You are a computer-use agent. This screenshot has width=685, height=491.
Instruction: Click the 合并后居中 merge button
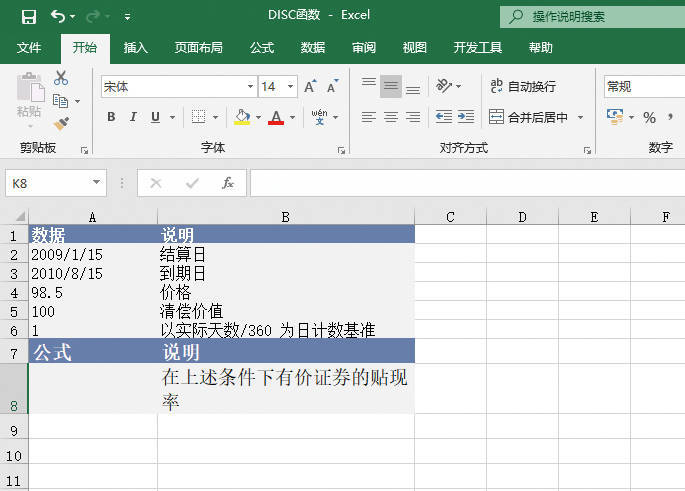coord(528,117)
